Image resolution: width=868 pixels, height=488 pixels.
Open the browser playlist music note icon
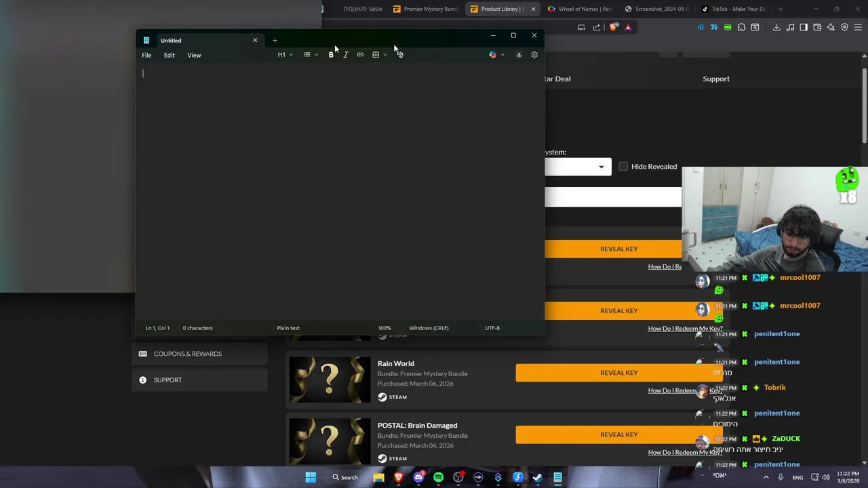coord(790,27)
